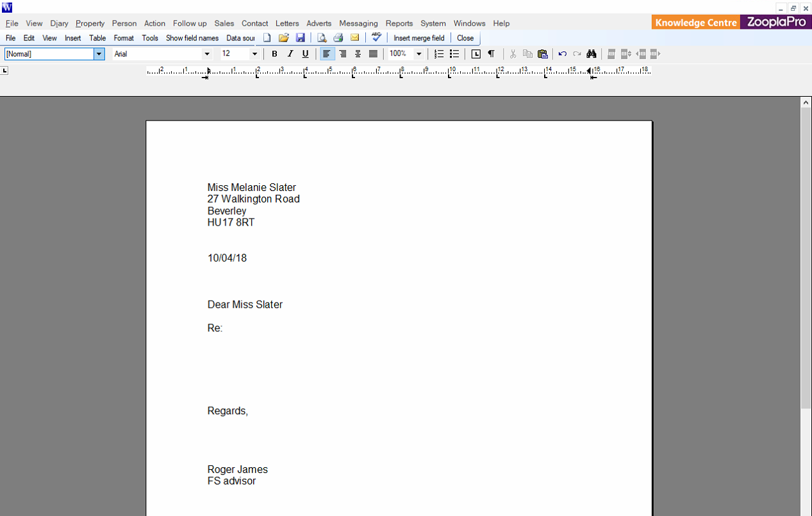
Task: Click the Knowledge Centre link
Action: point(696,22)
